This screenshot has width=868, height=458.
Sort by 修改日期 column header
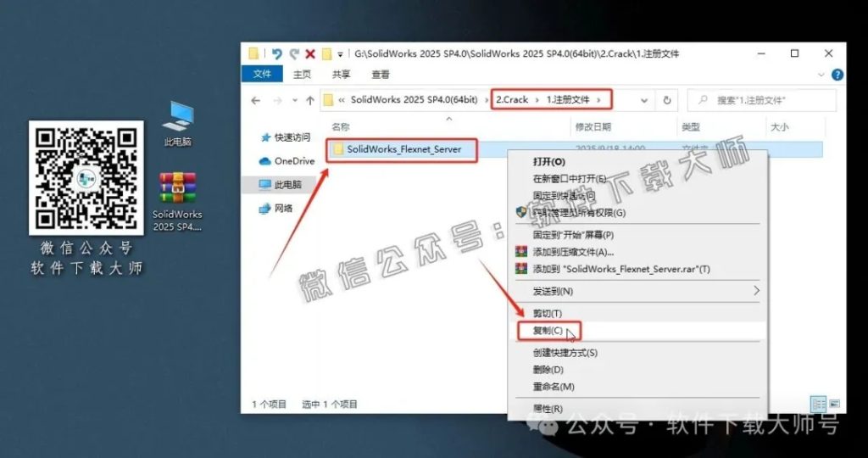pos(593,127)
